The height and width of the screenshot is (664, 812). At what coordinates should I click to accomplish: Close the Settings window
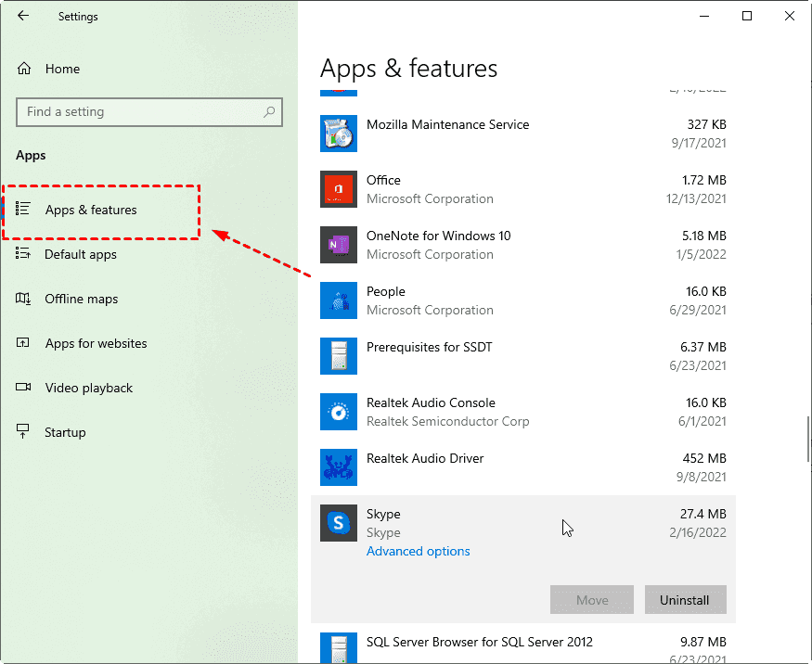789,16
